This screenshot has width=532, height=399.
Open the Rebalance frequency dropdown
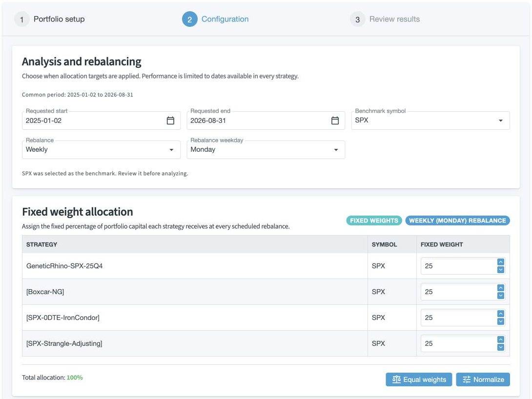tap(101, 149)
